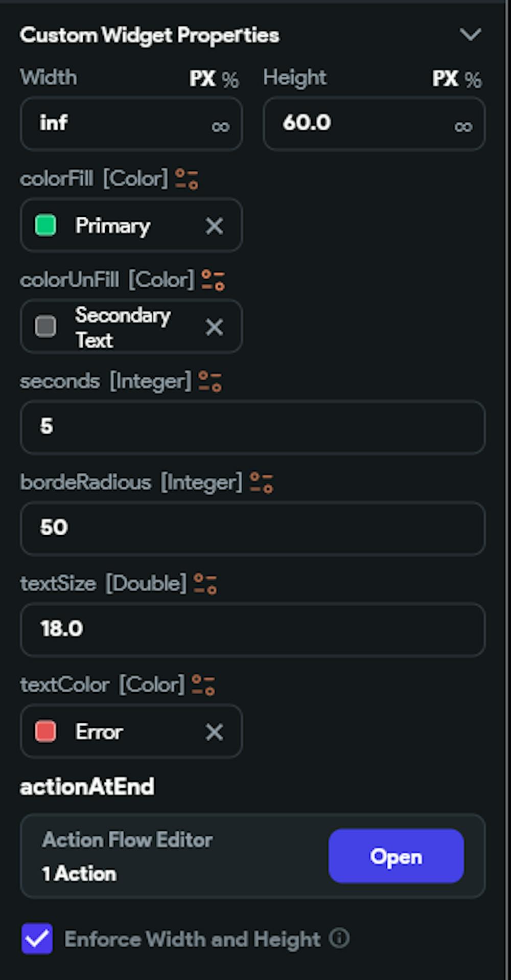Click the green Primary color swatch
This screenshot has height=980, width=511.
point(45,225)
